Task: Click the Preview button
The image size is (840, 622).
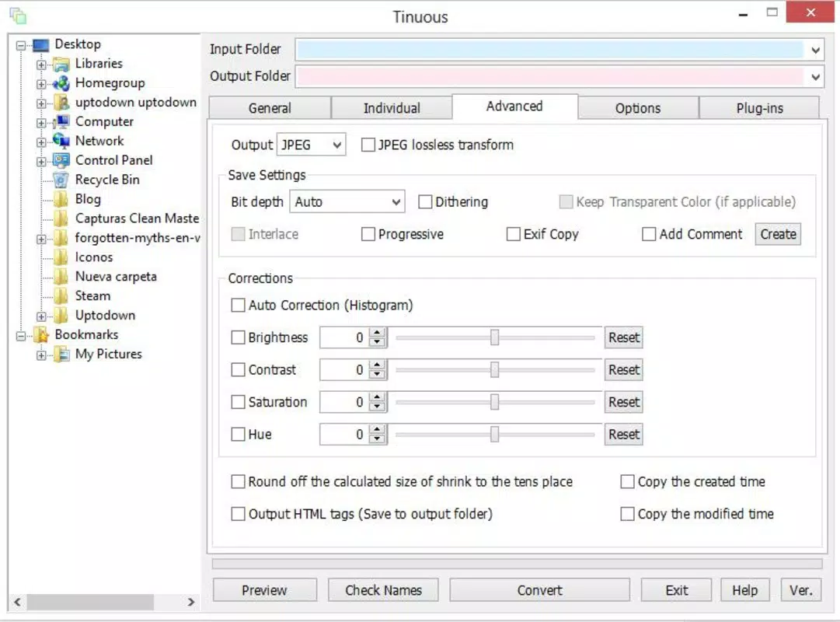Action: tap(265, 590)
